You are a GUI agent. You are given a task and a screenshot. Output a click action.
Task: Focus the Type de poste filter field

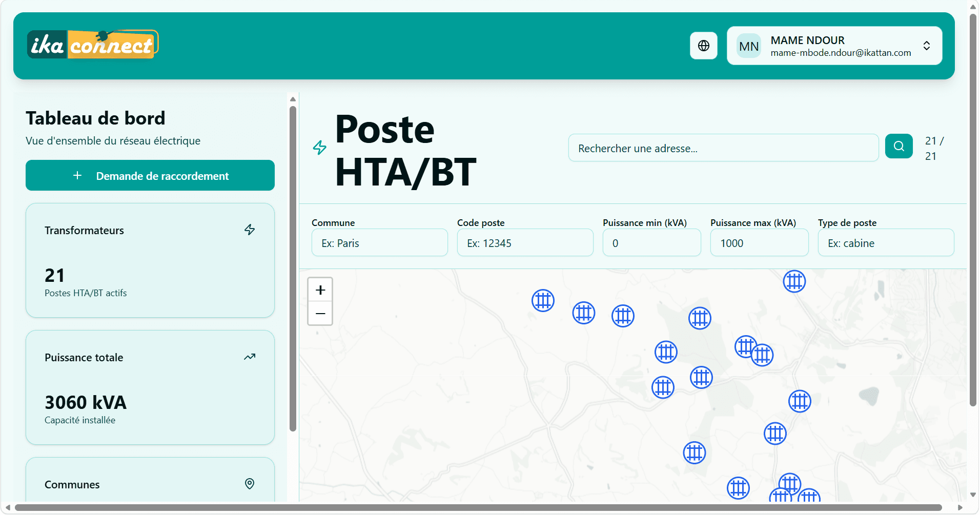[x=886, y=243]
